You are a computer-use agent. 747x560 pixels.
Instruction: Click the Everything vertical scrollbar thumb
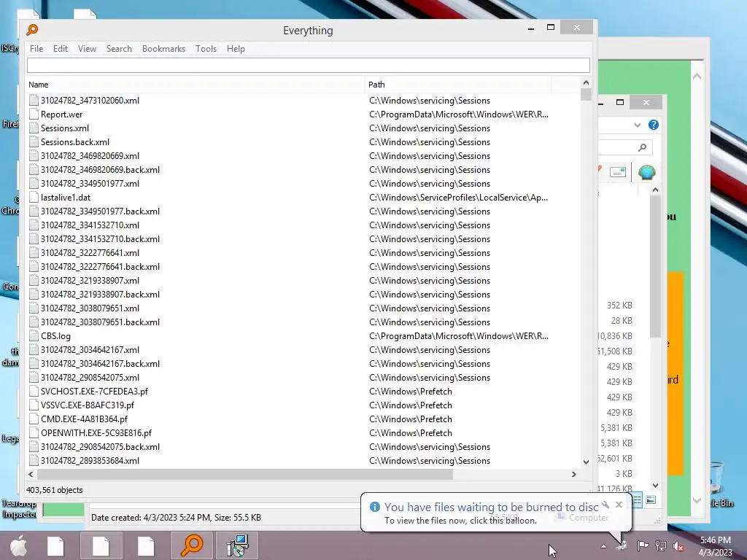[586, 94]
